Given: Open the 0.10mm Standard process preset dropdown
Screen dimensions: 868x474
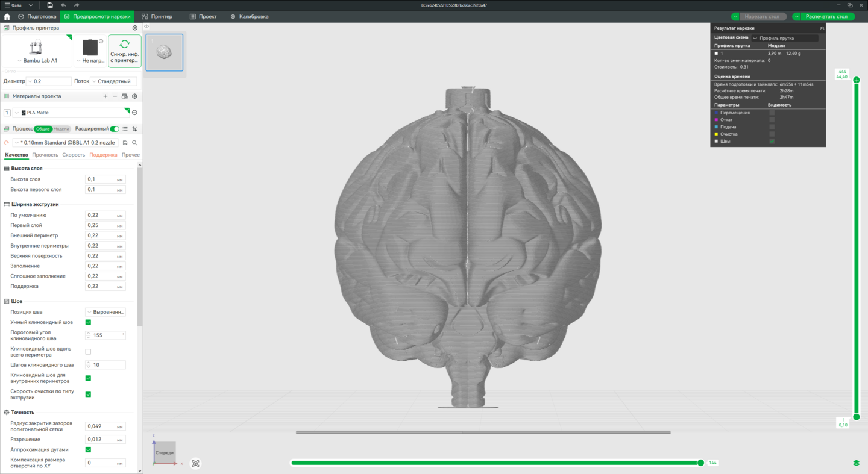Looking at the screenshot, I should tap(66, 143).
